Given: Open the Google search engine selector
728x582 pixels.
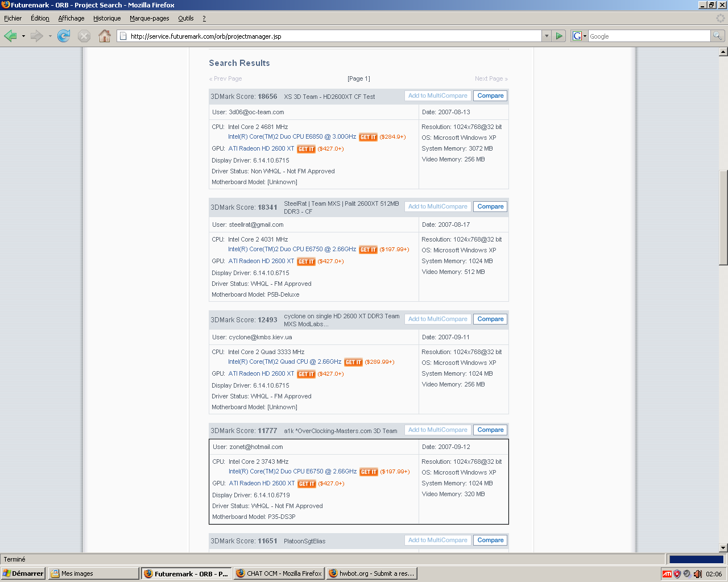Looking at the screenshot, I should point(580,36).
